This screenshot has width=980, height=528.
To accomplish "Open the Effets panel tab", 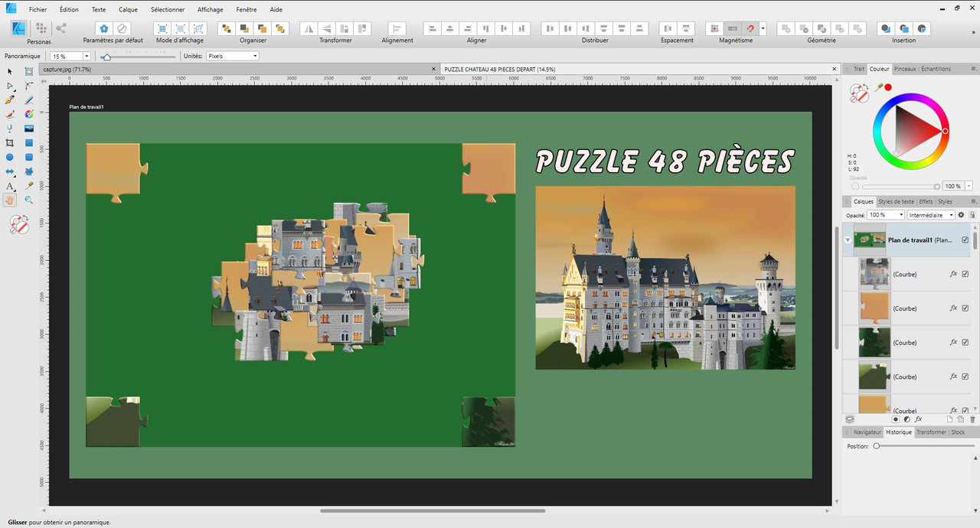I will 926,202.
